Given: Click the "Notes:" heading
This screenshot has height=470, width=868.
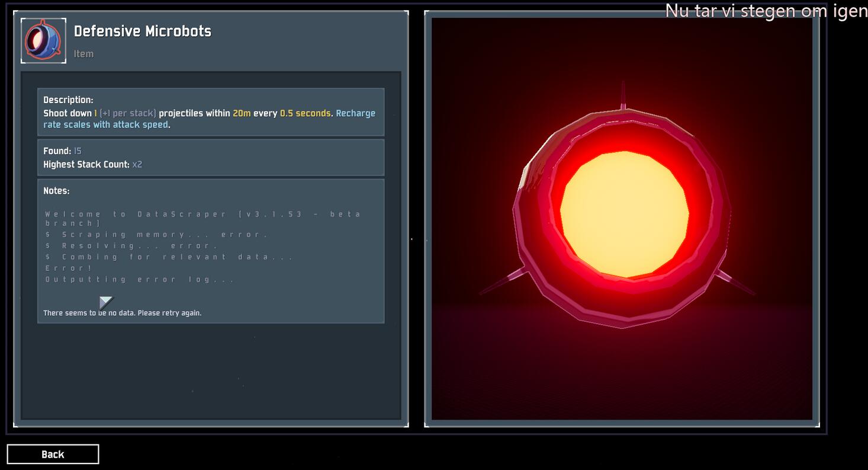Looking at the screenshot, I should tap(56, 191).
